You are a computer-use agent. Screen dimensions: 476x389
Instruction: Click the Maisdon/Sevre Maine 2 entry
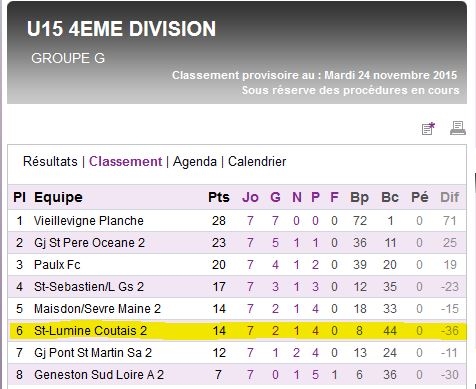point(97,309)
